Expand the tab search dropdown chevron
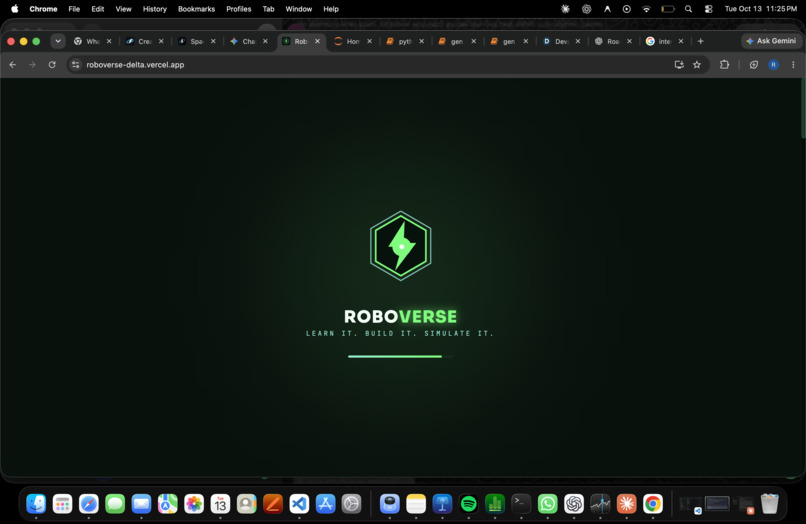The image size is (806, 524). [58, 41]
